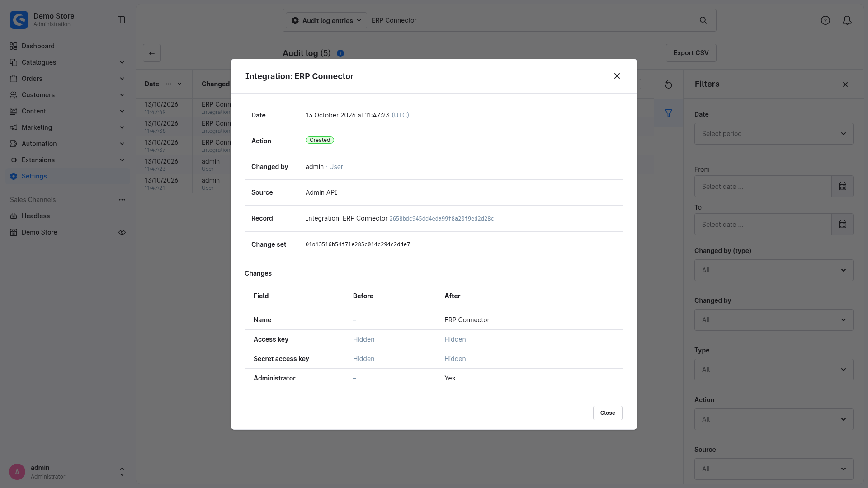
Task: Open the Changed by filter dropdown
Action: coord(774,320)
